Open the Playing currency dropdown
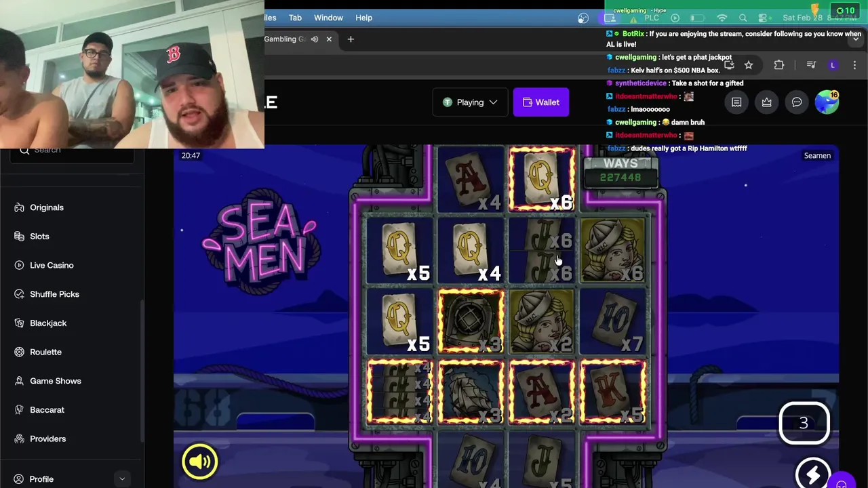 [x=470, y=102]
